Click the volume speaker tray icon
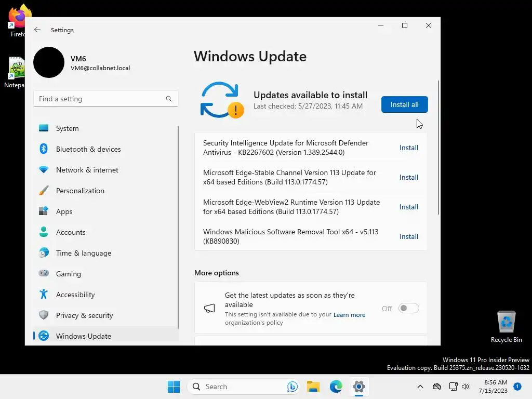Image resolution: width=532 pixels, height=399 pixels. click(465, 387)
